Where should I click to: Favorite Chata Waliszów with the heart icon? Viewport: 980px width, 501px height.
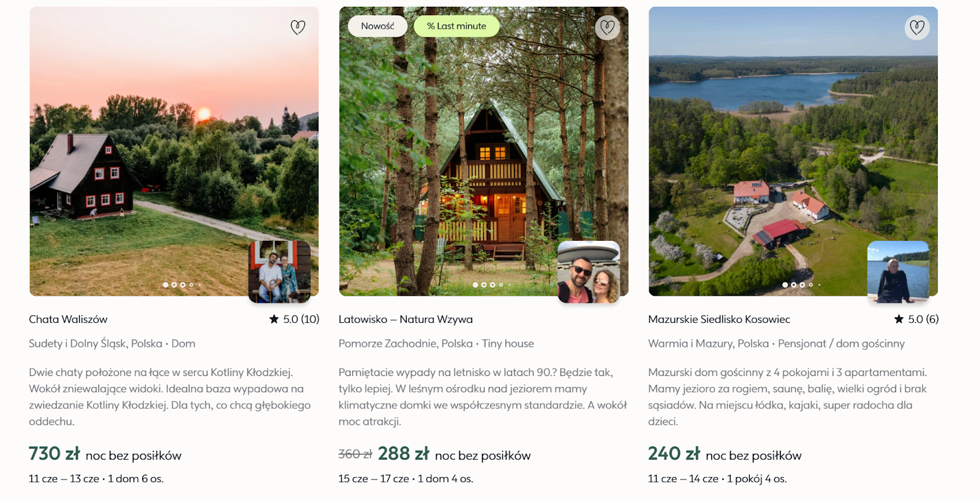298,27
